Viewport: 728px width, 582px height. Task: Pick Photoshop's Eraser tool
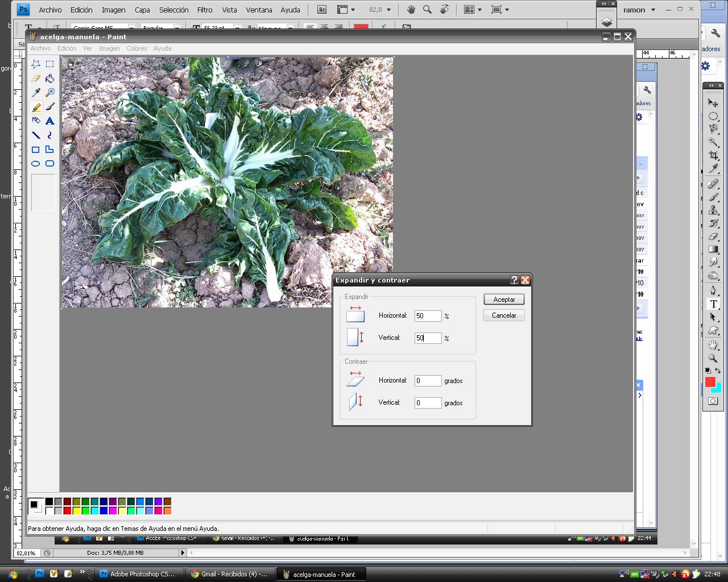tap(713, 236)
